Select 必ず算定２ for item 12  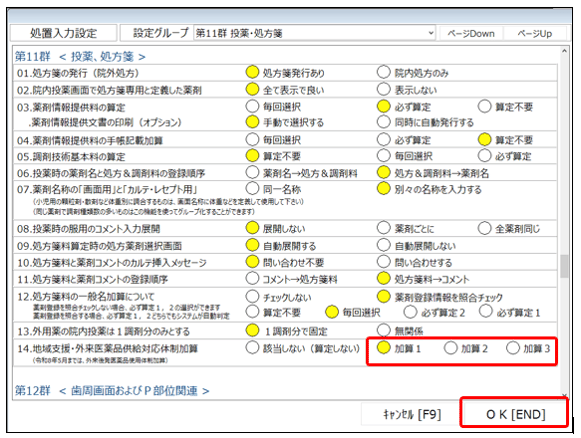[x=410, y=312]
